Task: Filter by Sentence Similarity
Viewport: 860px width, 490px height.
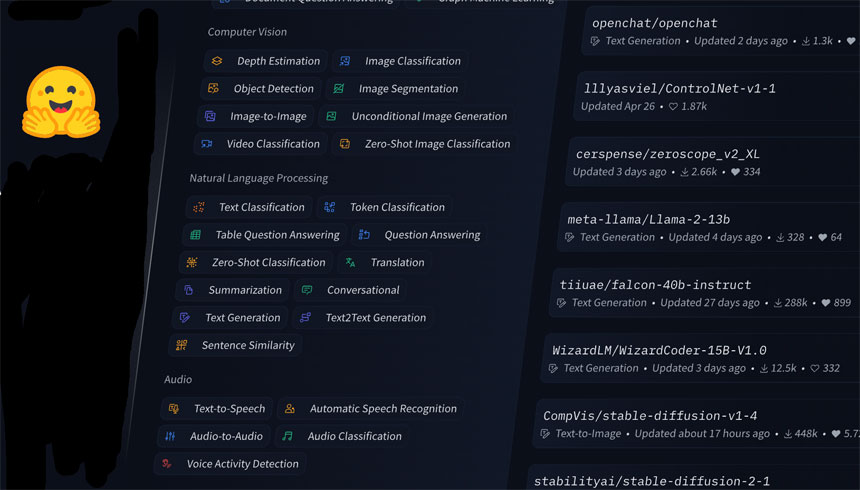Action: (235, 345)
